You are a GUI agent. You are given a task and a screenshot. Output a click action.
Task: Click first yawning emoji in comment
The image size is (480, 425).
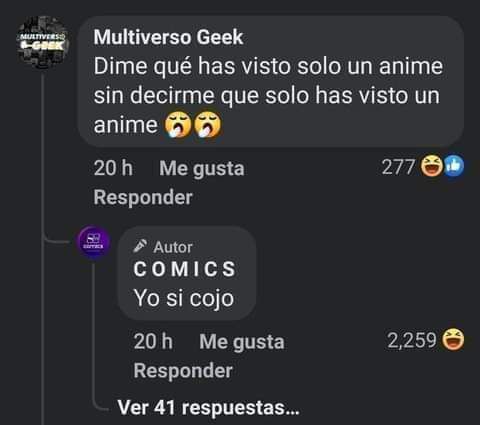tap(178, 125)
